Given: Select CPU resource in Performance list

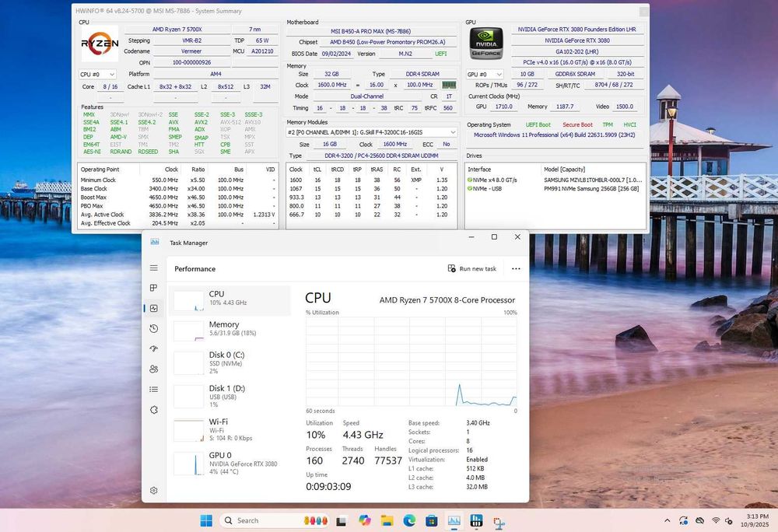Looking at the screenshot, I should pyautogui.click(x=230, y=300).
